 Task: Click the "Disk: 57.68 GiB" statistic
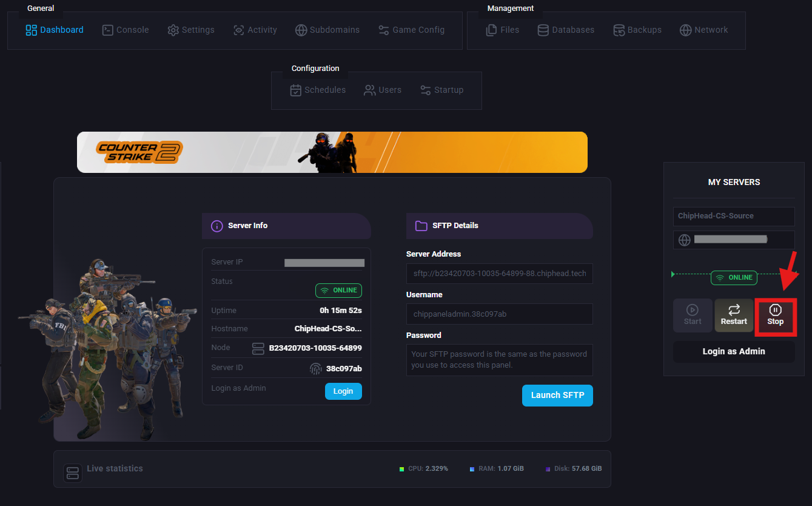pos(578,469)
